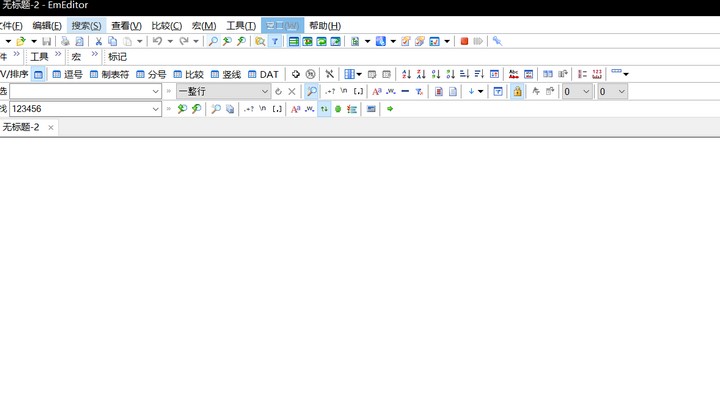Viewport: 720px width, 417px height.
Task: Close the 无标题-2 tab with its X
Action: (x=51, y=127)
